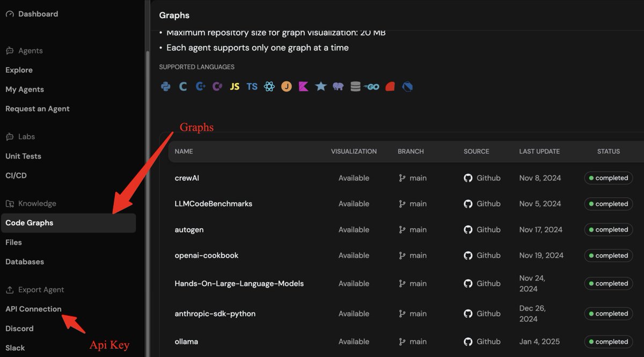Viewport: 644px width, 357px height.
Task: Click the Nov 17, 2024 date cell
Action: [541, 229]
